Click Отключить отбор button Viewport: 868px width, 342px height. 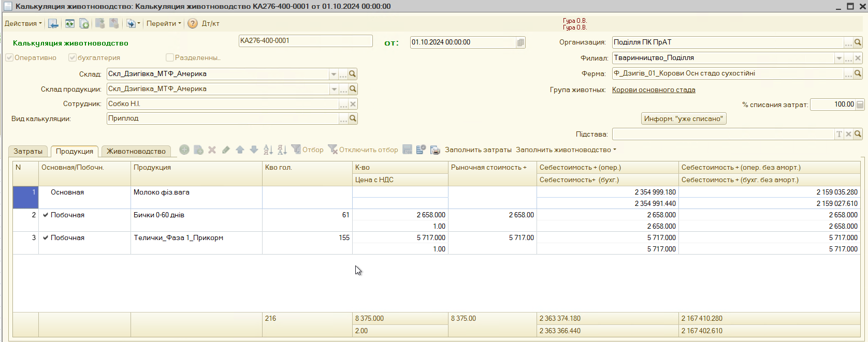click(x=363, y=150)
